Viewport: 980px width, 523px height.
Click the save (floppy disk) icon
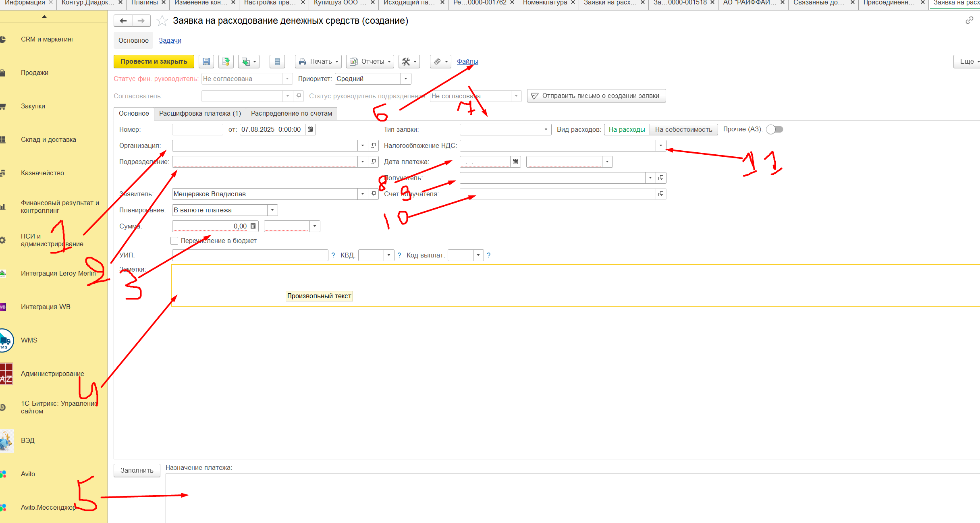click(x=206, y=62)
